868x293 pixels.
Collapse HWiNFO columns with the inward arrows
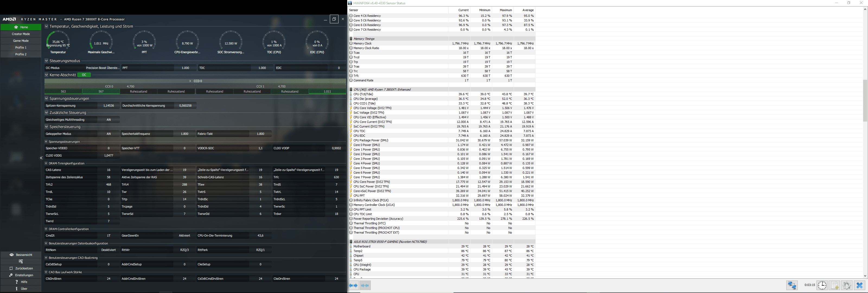tap(365, 286)
